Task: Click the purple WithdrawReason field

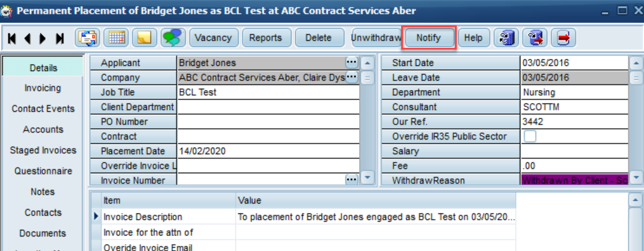Action: point(574,180)
